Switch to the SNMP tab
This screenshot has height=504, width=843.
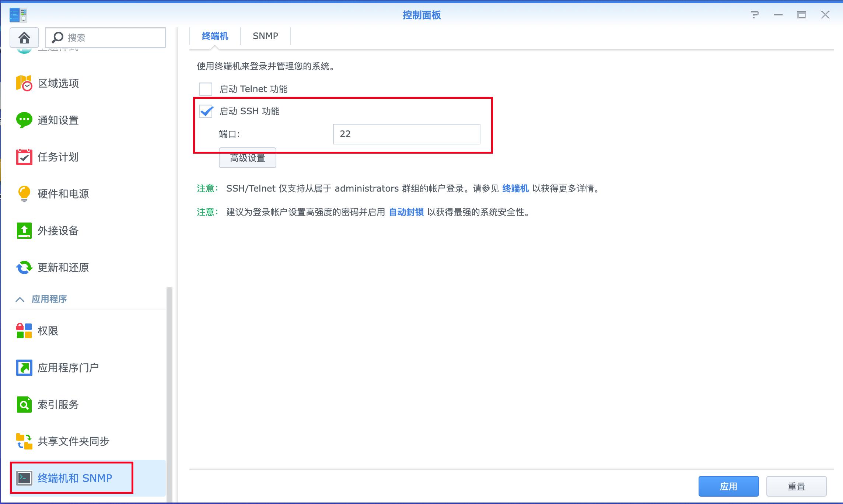pos(265,36)
